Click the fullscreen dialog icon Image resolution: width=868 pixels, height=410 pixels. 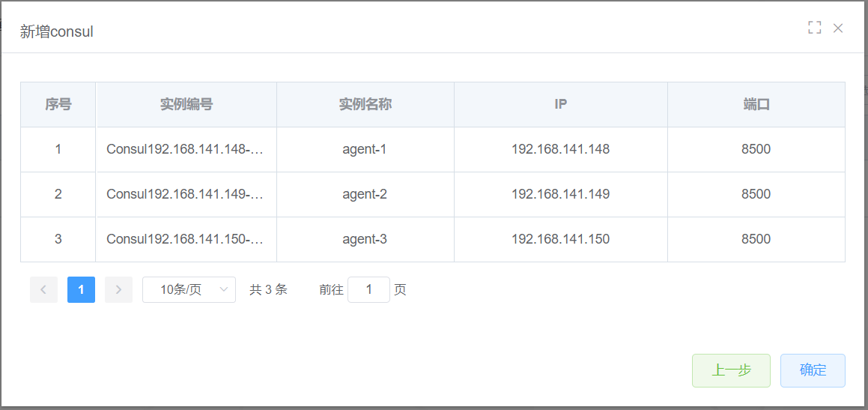coord(815,28)
